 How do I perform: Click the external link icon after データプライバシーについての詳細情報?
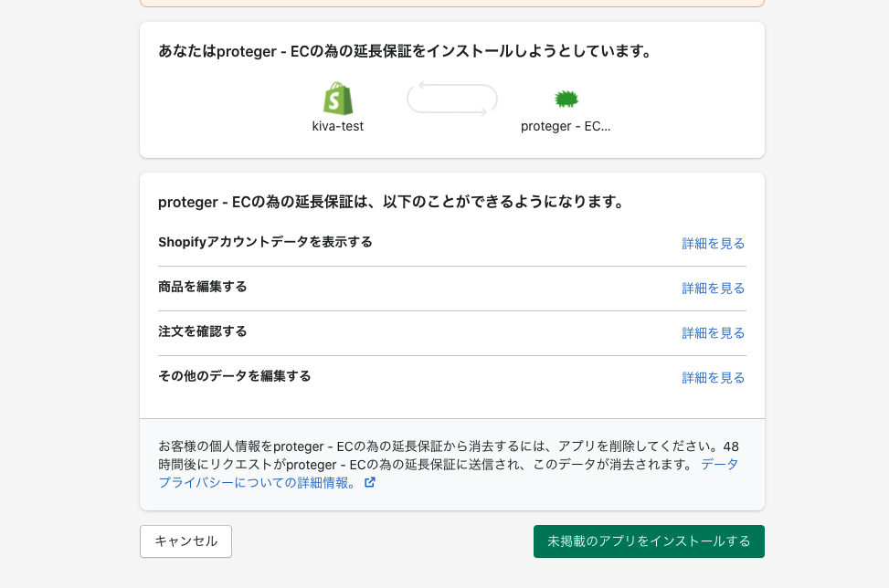(x=370, y=483)
